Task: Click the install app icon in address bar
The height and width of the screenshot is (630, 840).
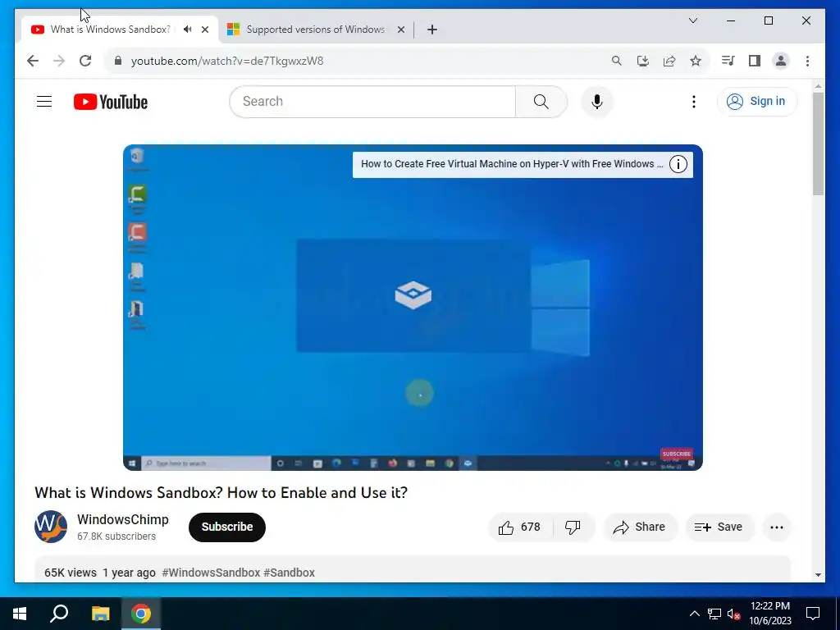Action: [x=643, y=61]
